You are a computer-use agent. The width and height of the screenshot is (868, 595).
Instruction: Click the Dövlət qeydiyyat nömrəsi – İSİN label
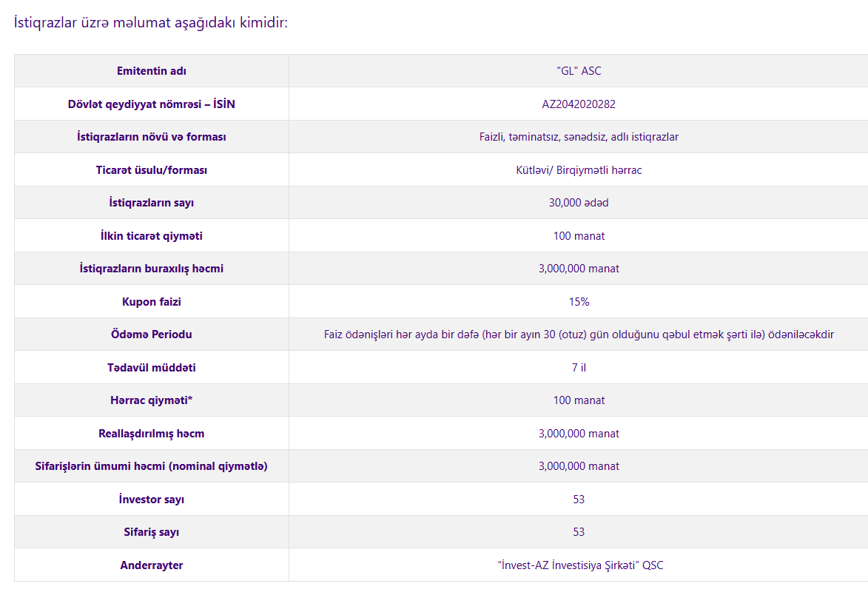coord(151,104)
